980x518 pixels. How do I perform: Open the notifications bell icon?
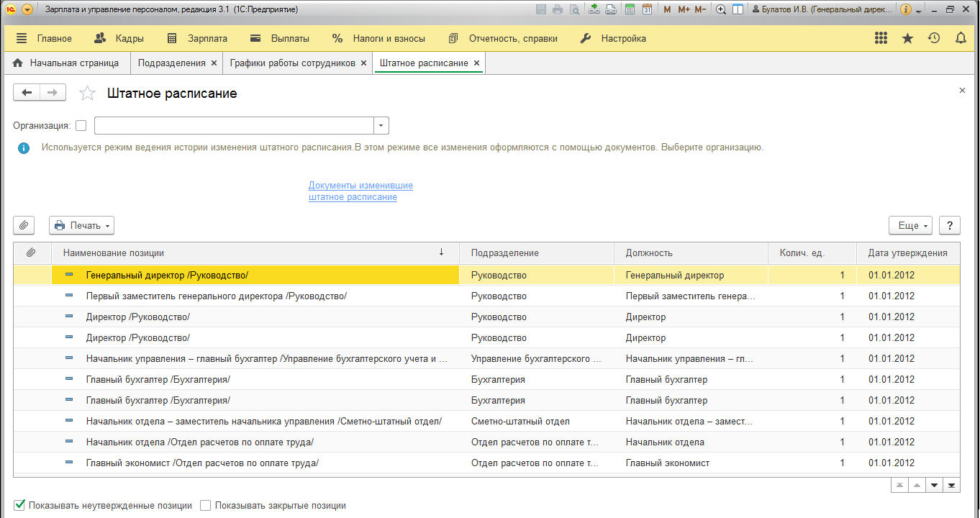[961, 38]
